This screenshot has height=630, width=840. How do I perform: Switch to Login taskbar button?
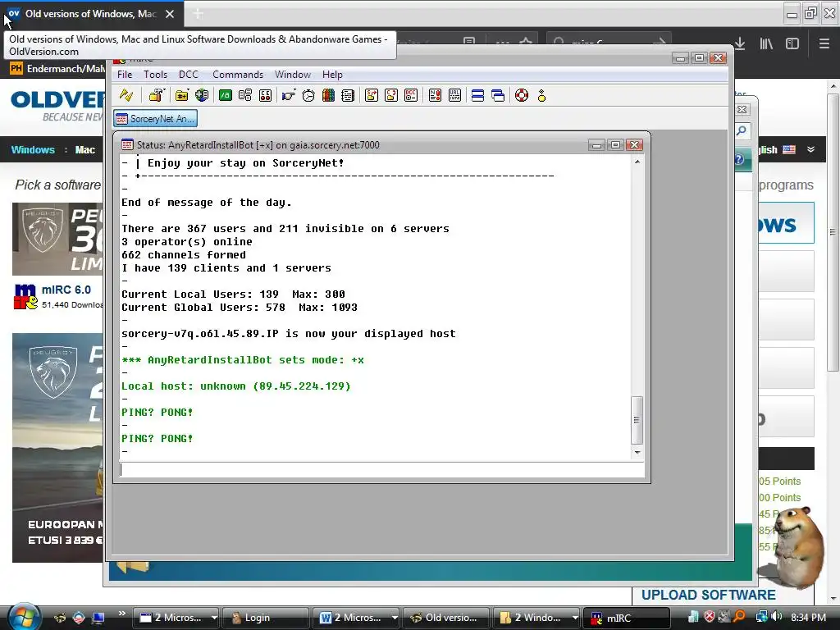coord(265,618)
